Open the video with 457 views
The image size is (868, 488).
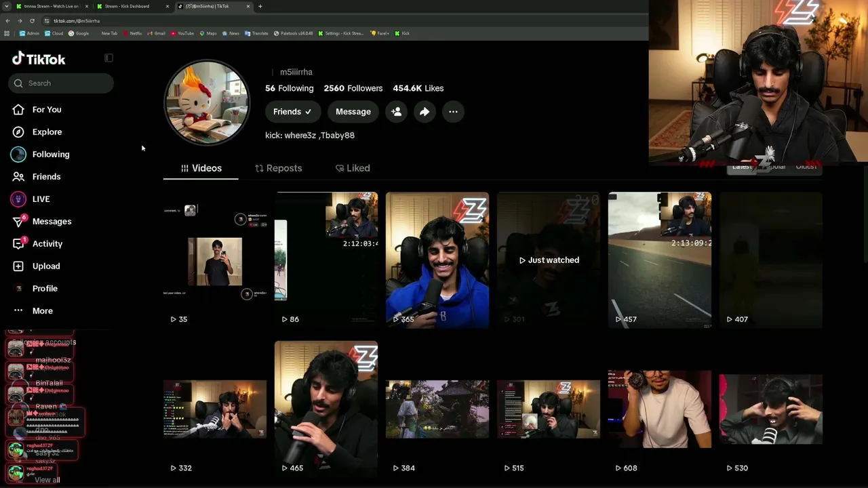pyautogui.click(x=660, y=260)
